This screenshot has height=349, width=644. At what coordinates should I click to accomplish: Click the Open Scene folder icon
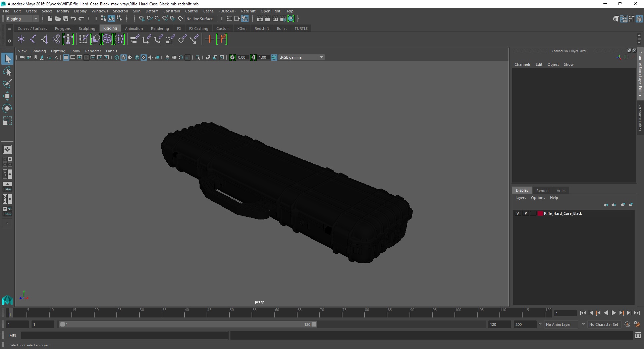[58, 19]
